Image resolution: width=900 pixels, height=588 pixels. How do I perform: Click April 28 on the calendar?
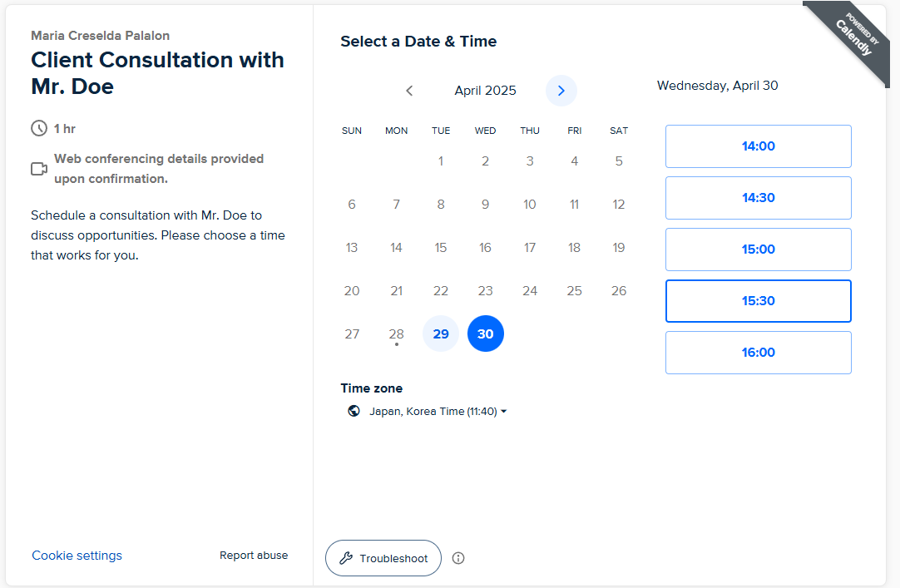[x=397, y=334]
